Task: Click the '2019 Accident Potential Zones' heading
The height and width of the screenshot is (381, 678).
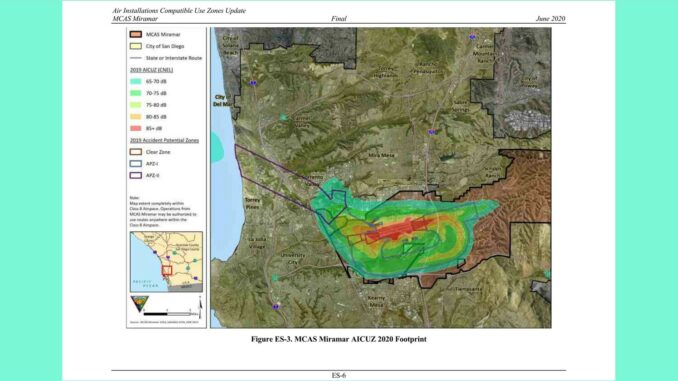Action: pyautogui.click(x=164, y=140)
